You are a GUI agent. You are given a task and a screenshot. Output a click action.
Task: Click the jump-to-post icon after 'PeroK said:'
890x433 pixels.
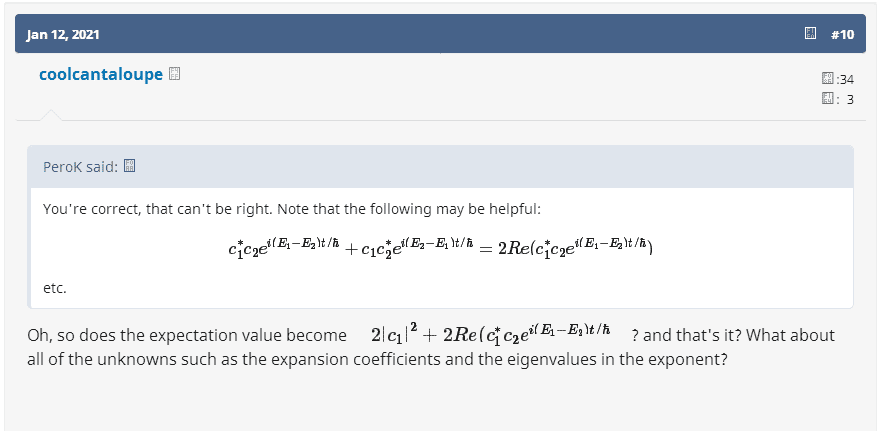click(x=128, y=166)
